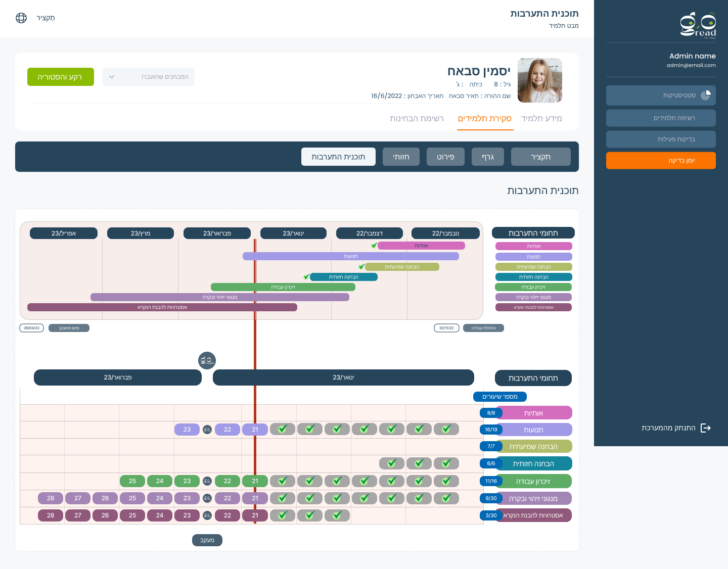The width and height of the screenshot is (728, 569).
Task: Click the Go Read logo in sidebar
Action: click(698, 25)
